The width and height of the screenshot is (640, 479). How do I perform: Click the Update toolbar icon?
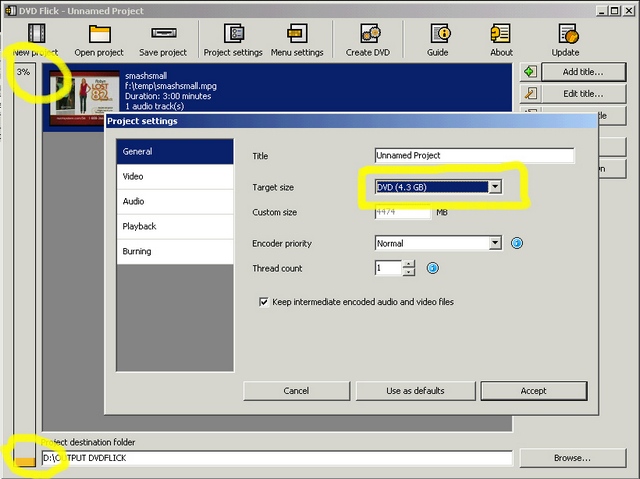(x=569, y=33)
